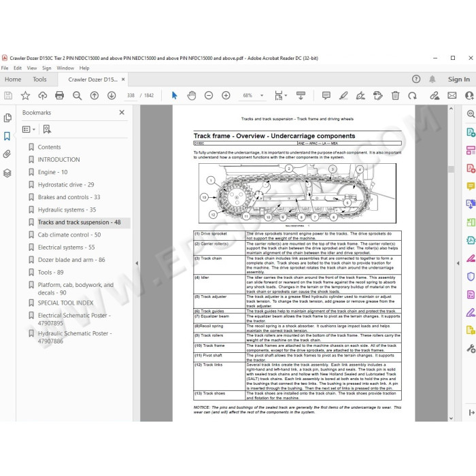Click the page number input field

click(x=131, y=96)
